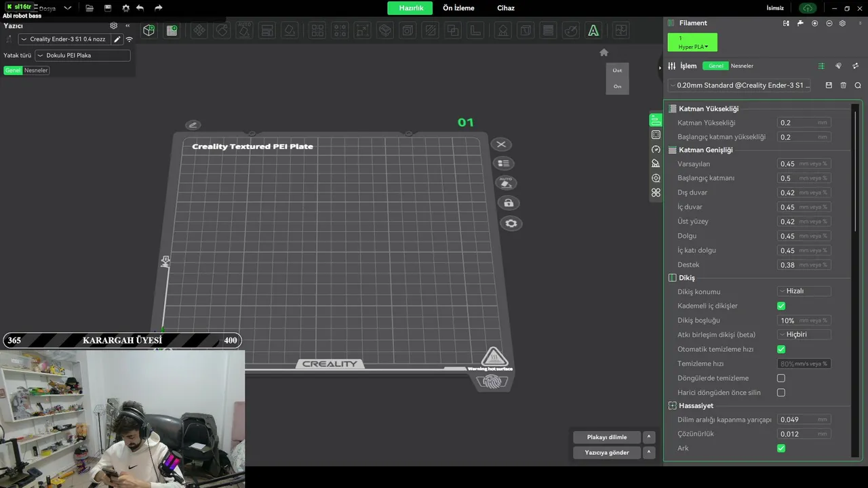Edit Dış duvar width 0.42
Viewport: 868px width, 488px height.
pyautogui.click(x=804, y=192)
